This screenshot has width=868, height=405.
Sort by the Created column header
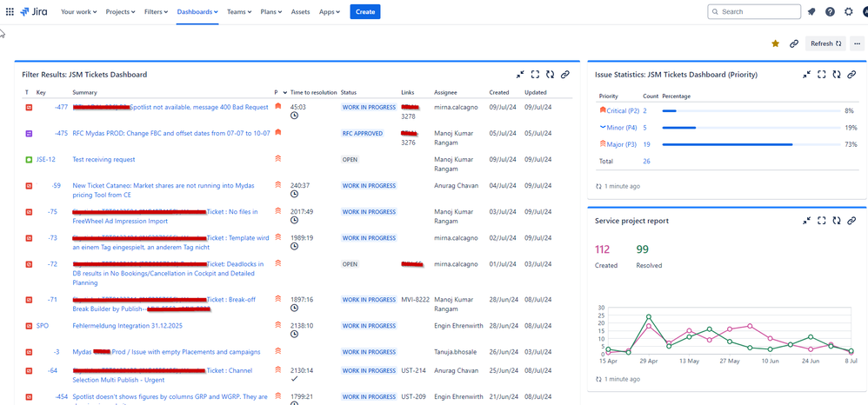tap(499, 92)
